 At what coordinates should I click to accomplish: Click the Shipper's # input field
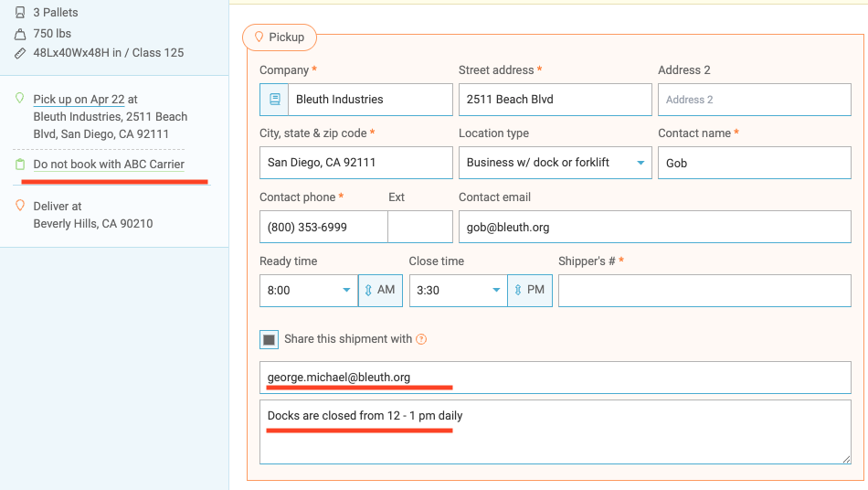[704, 290]
